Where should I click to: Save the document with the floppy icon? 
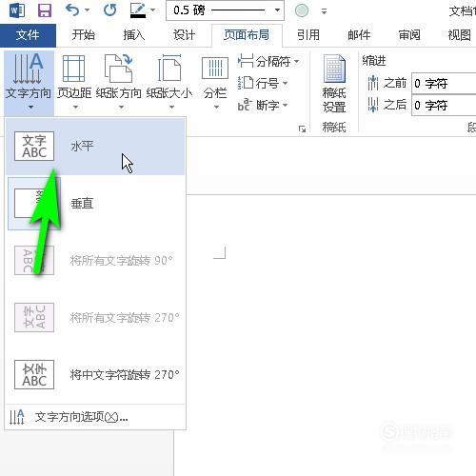point(45,10)
